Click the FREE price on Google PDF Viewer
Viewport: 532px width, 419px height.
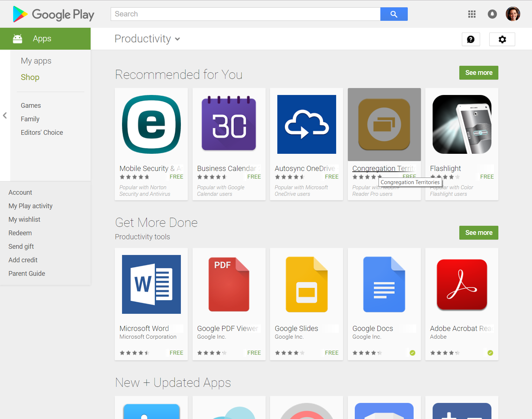coord(254,353)
